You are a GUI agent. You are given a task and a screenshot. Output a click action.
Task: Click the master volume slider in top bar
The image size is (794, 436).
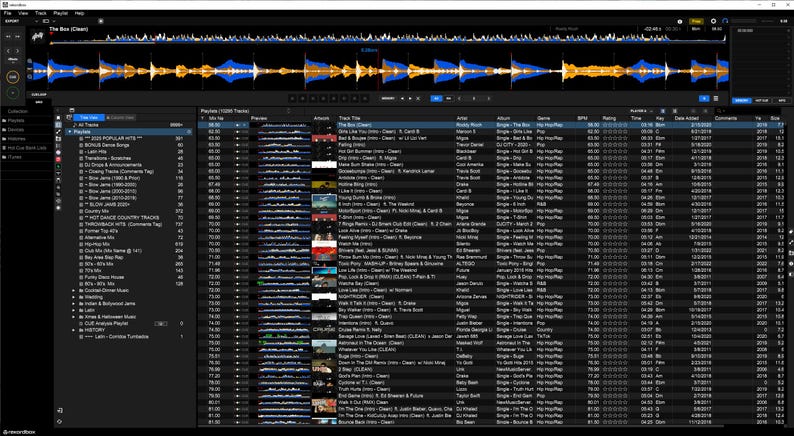(744, 21)
